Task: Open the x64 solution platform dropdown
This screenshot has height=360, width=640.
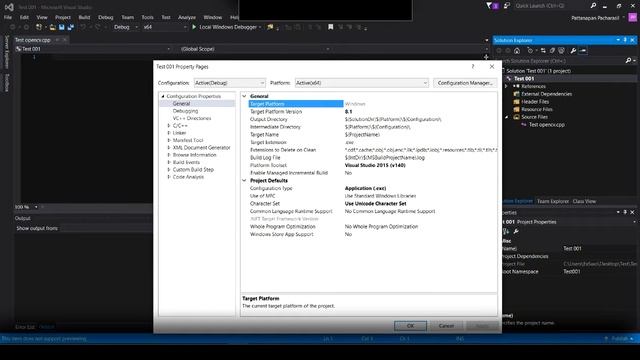Action: (x=164, y=27)
